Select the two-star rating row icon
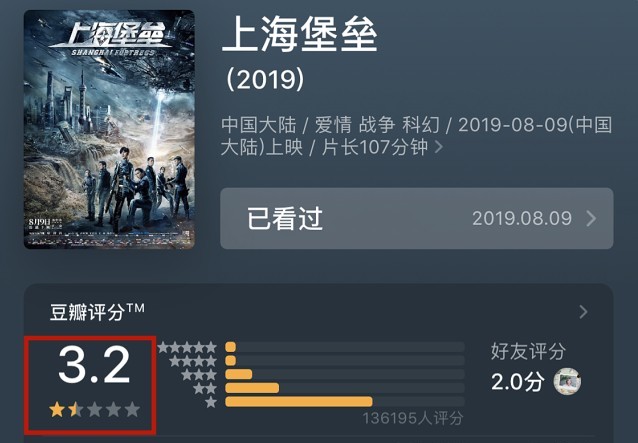638x443 pixels. 205,388
